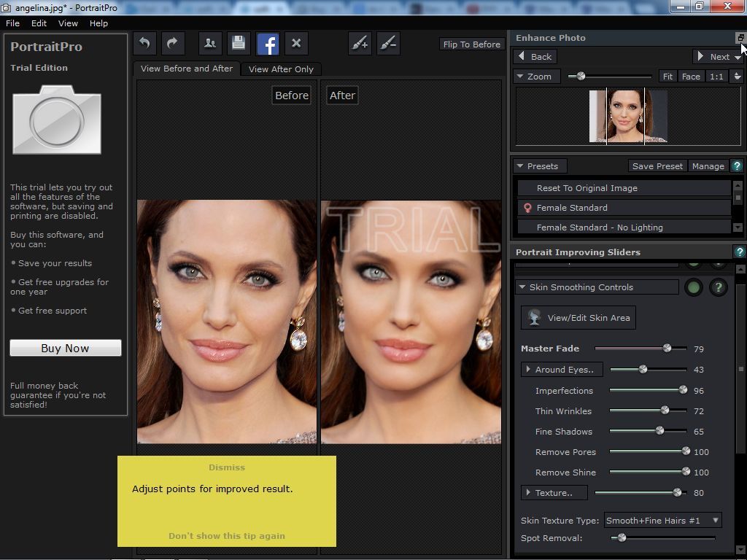The width and height of the screenshot is (747, 560).
Task: Switch to View After Only tab
Action: 281,69
